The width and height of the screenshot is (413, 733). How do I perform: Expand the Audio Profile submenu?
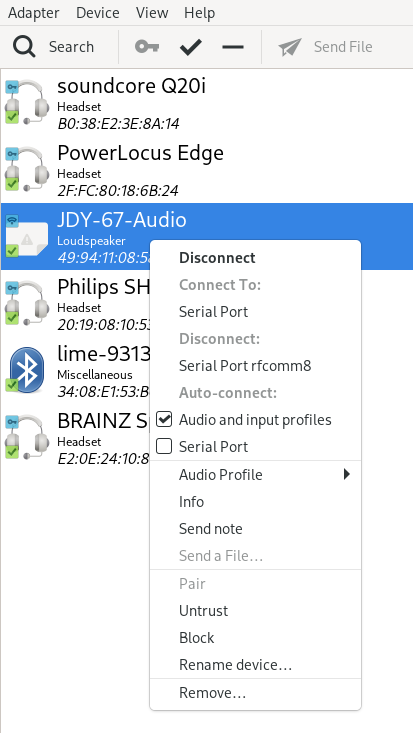click(255, 474)
